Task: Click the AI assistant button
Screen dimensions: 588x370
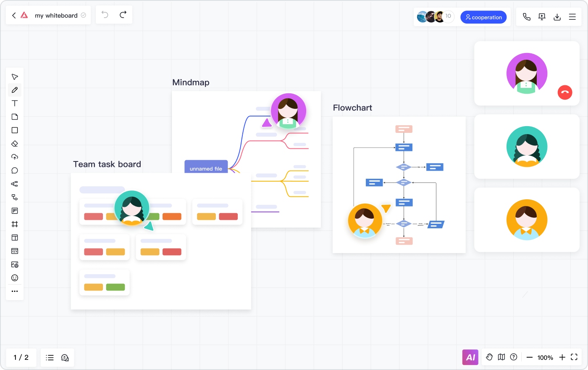Action: click(x=470, y=357)
